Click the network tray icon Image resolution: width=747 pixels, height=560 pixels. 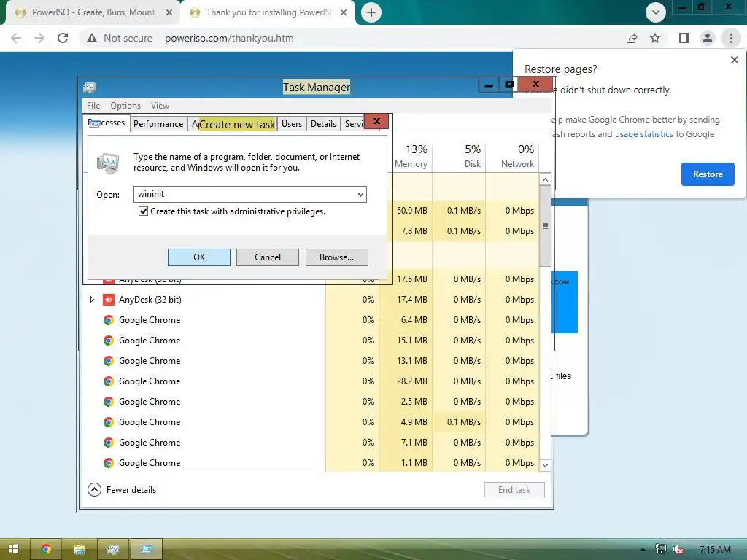click(661, 549)
